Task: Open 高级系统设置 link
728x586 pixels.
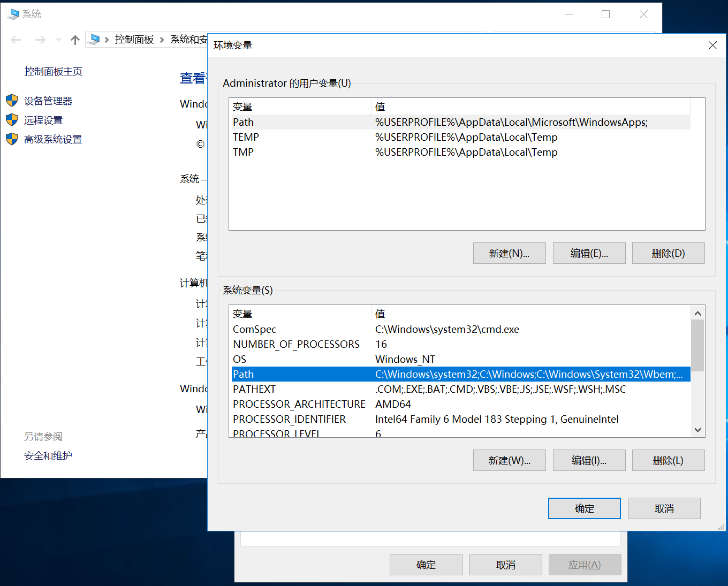Action: 53,139
